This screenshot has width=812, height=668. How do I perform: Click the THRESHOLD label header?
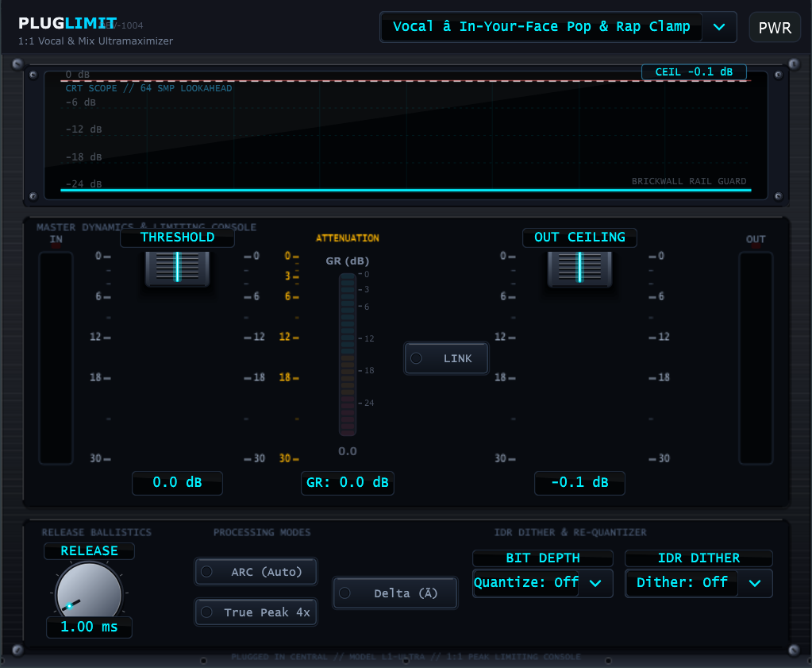pos(177,237)
